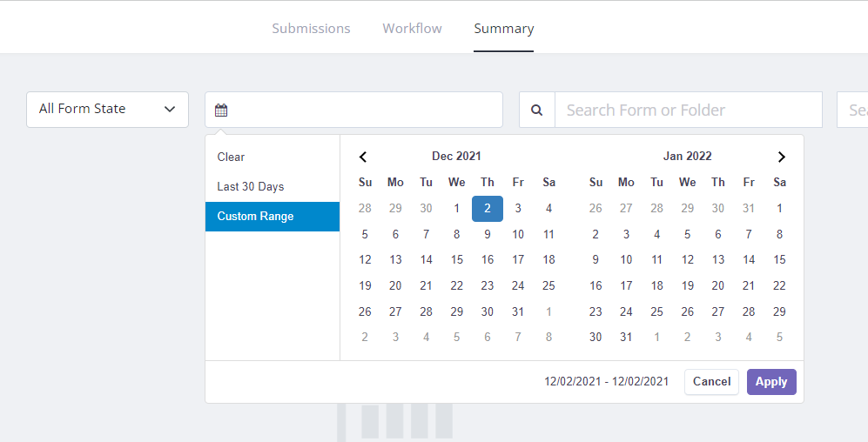Pick January 15 in the Jan 2022 calendar
This screenshot has width=868, height=442.
pyautogui.click(x=779, y=259)
